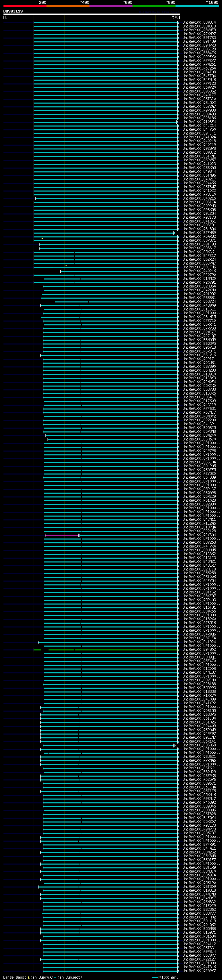Select the UniRef100_B4DEK7 label
This screenshot has height=980, width=222.
199,566
